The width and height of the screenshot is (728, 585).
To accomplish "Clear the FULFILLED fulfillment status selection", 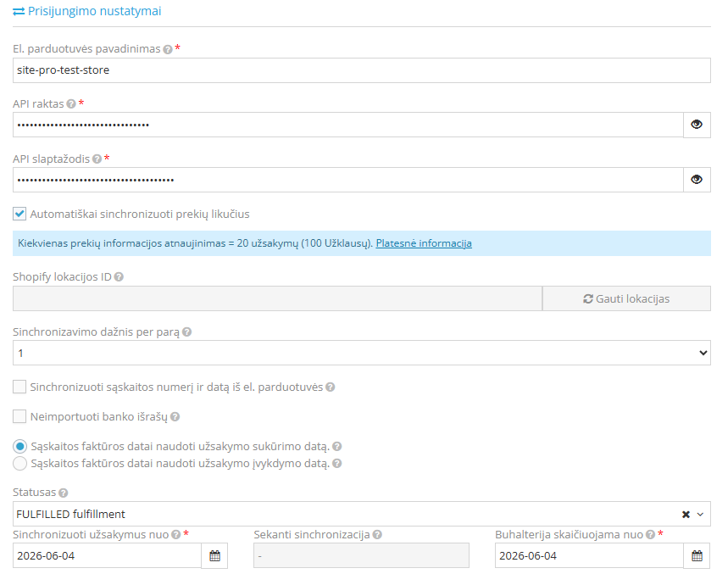I will pos(686,515).
